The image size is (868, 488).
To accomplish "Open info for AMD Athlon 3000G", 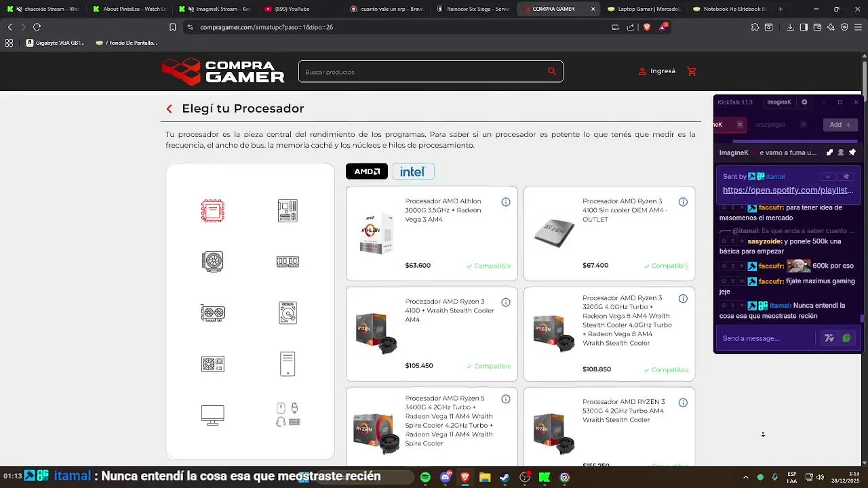I will (505, 202).
